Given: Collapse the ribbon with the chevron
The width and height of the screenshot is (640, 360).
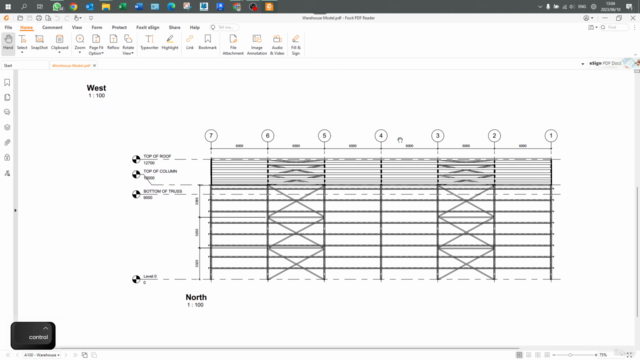Looking at the screenshot, I should (636, 55).
